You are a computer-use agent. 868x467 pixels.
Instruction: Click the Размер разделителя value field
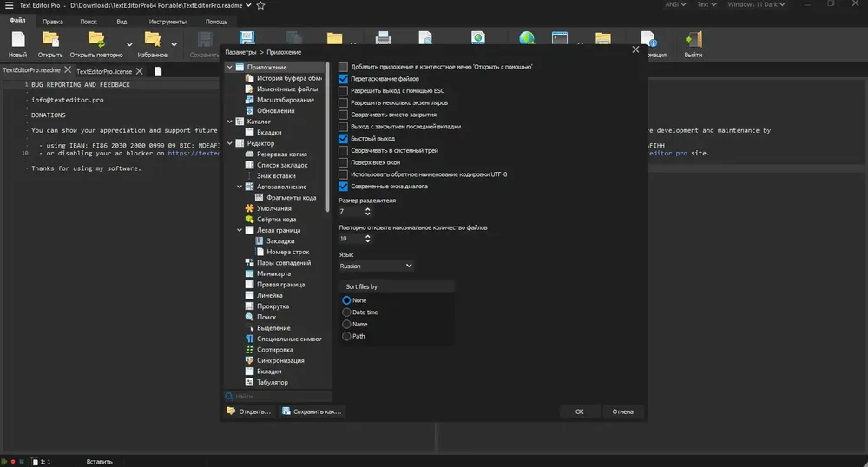tap(351, 212)
